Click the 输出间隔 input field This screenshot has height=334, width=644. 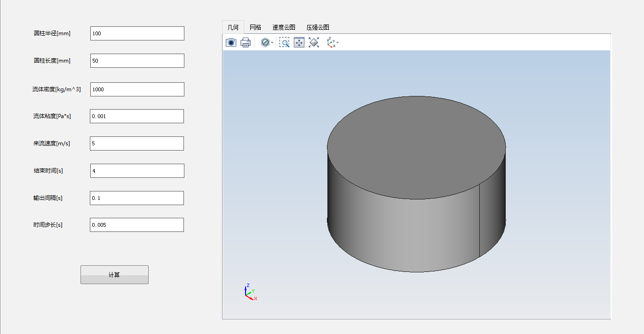[x=137, y=198]
